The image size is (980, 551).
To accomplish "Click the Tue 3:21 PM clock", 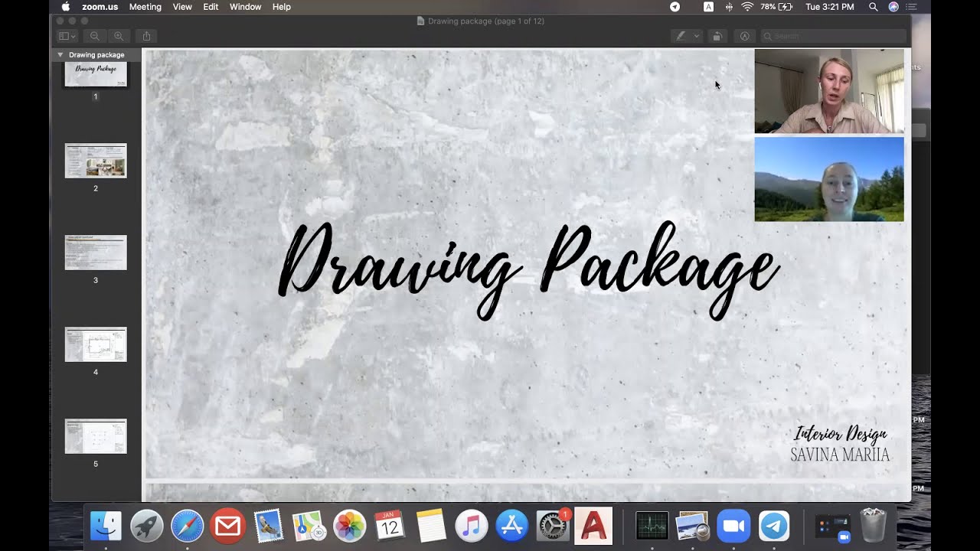I will pos(829,7).
